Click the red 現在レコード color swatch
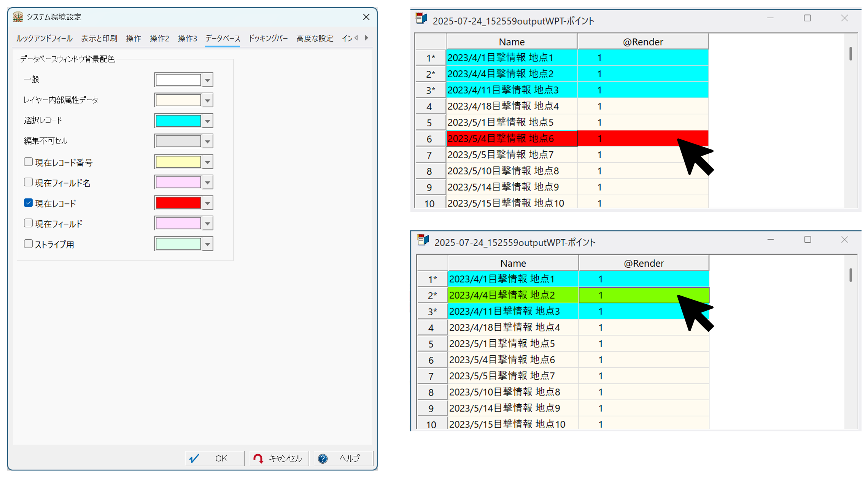The image size is (868, 477). 178,203
